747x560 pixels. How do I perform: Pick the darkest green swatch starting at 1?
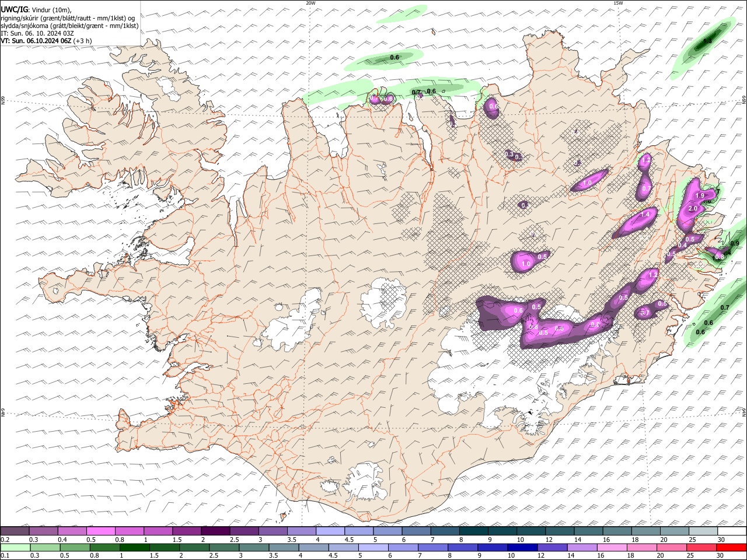pos(134,547)
